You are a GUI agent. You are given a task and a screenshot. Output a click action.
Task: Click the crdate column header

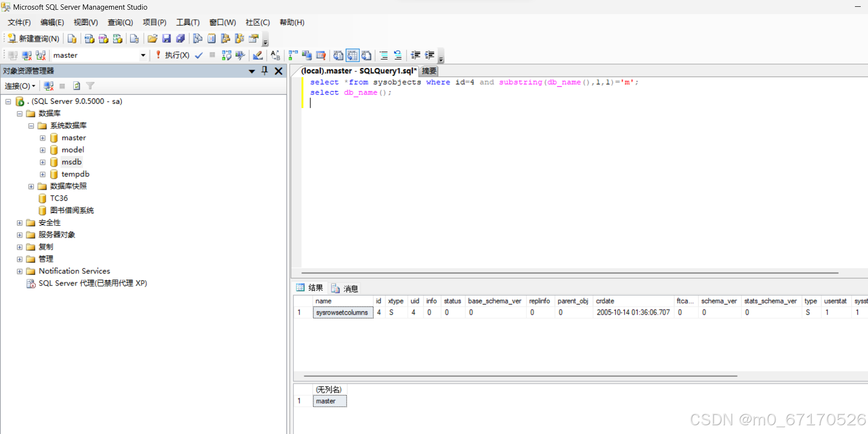633,301
